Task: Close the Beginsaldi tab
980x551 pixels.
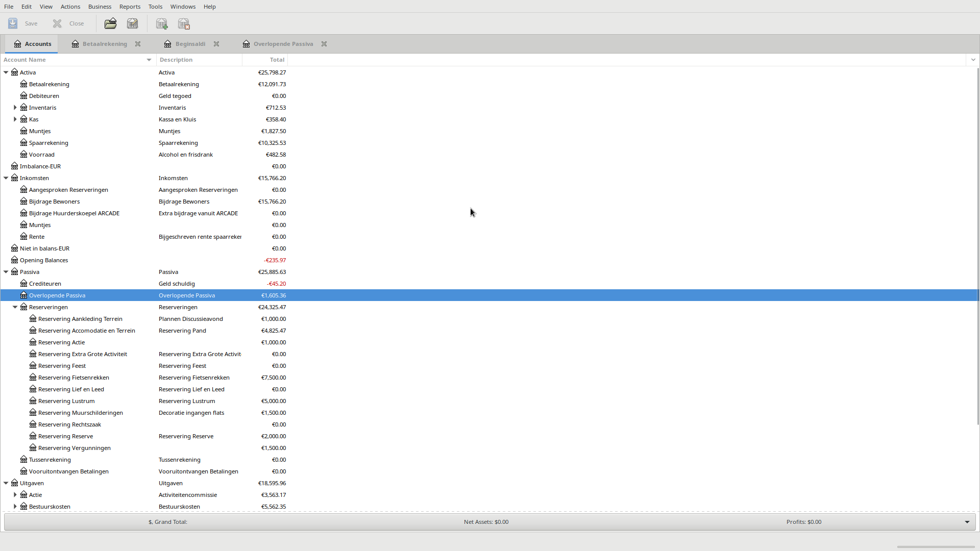Action: pos(216,44)
